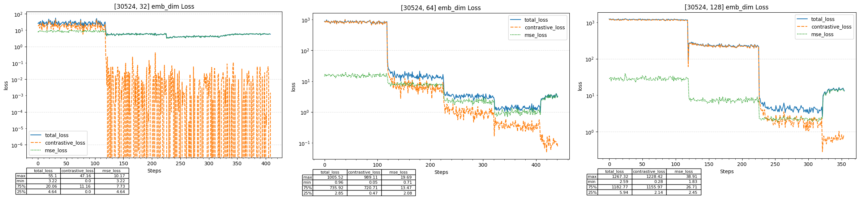This screenshot has height=209, width=868.
Task: Click the '55.1' max total_loss table cell
Action: point(43,176)
